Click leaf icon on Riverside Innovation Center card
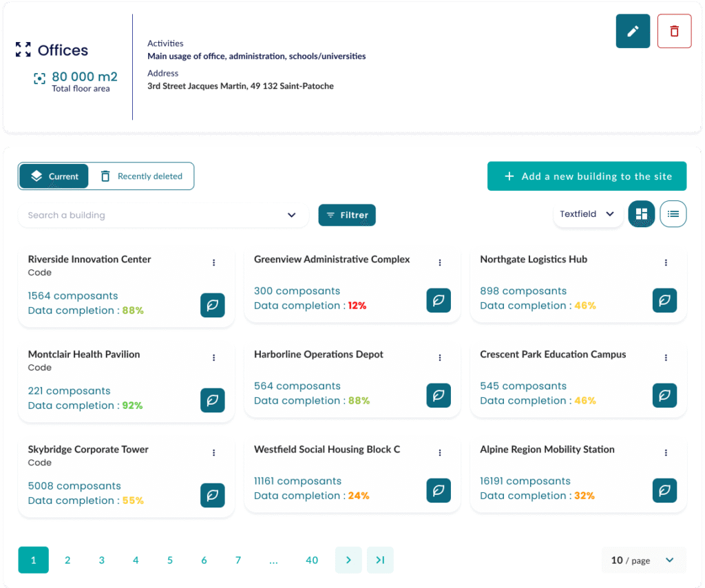 tap(213, 305)
